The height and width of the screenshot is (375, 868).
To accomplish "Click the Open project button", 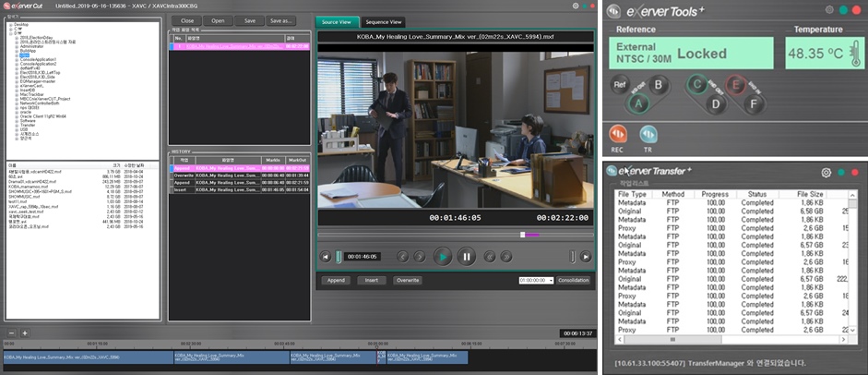I will click(x=218, y=21).
